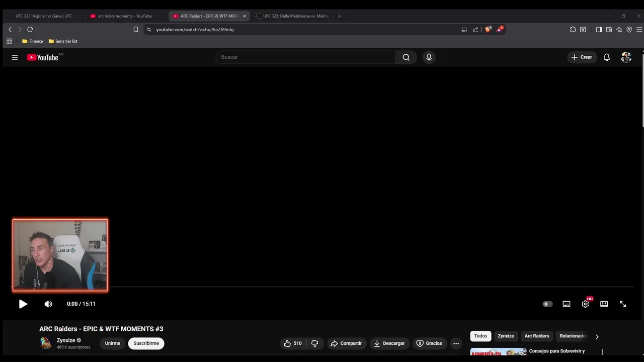
Task: Like the video with 510 likes
Action: click(x=292, y=343)
